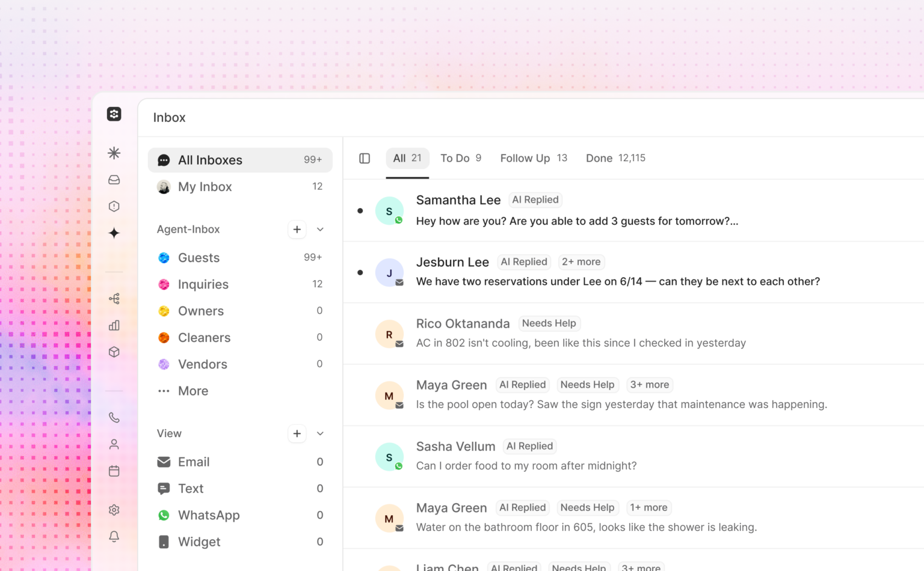
Task: Open the phone calls icon in sidebar
Action: (x=114, y=417)
